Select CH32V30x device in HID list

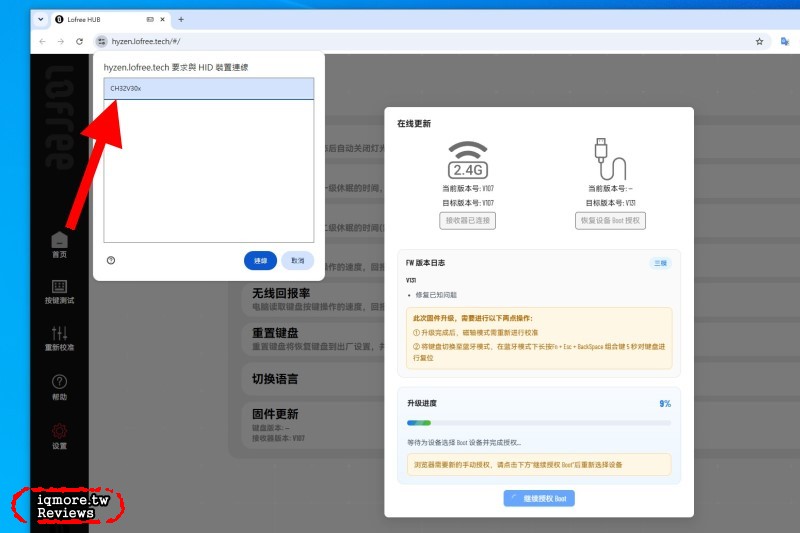coord(209,88)
